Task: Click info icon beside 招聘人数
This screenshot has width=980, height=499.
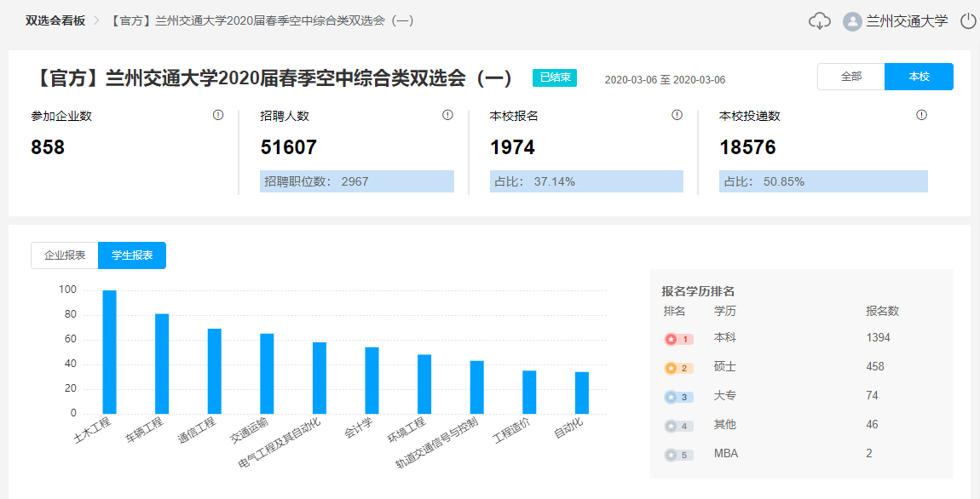Action: coord(447,115)
